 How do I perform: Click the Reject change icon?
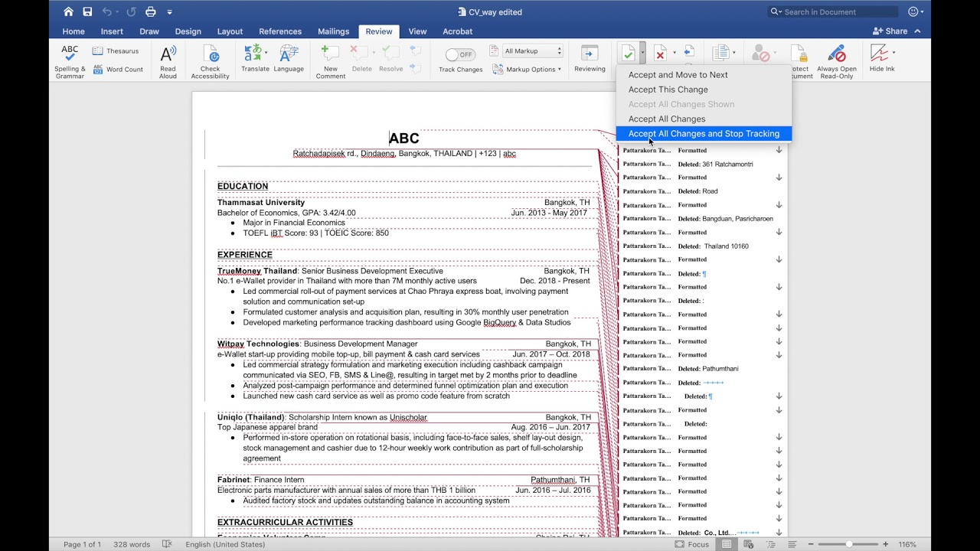660,53
